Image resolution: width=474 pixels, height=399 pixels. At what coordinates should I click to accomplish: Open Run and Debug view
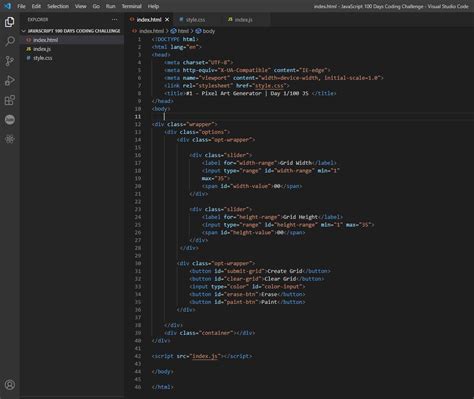point(10,81)
